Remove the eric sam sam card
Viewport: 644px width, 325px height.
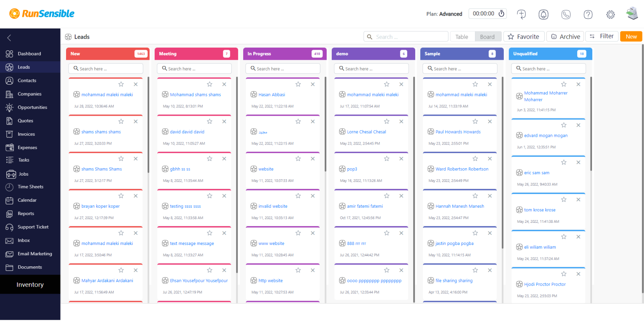coord(578,162)
